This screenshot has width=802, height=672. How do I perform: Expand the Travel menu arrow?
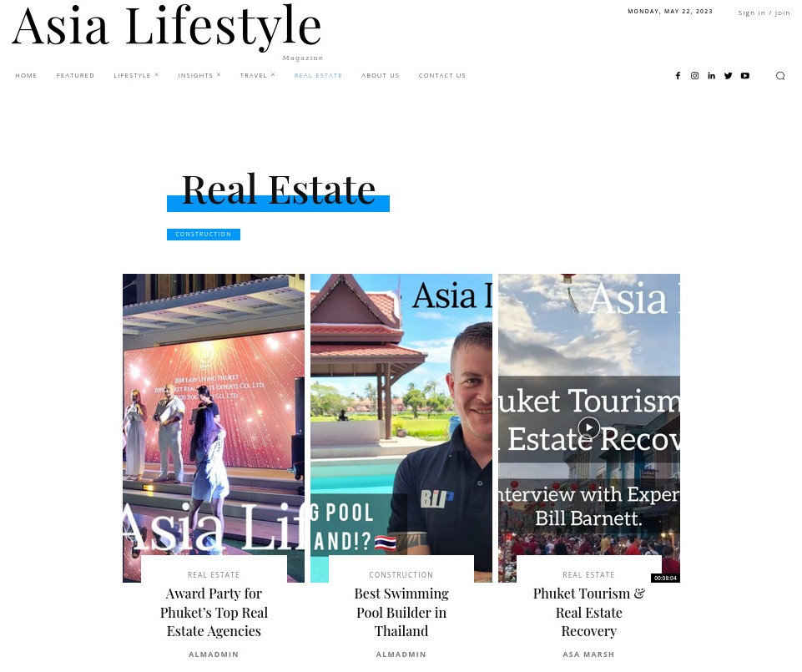[x=273, y=75]
